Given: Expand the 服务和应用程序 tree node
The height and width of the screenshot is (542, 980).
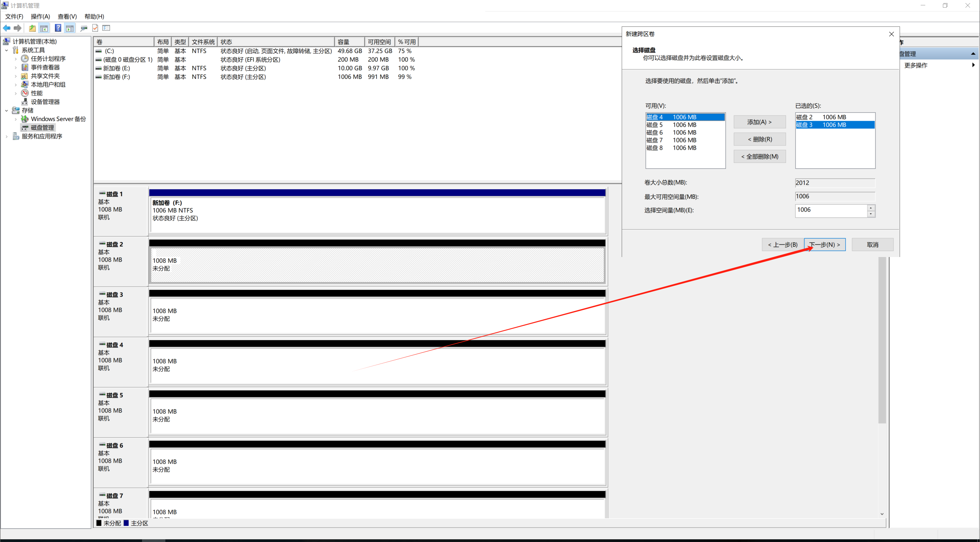Looking at the screenshot, I should tap(7, 136).
